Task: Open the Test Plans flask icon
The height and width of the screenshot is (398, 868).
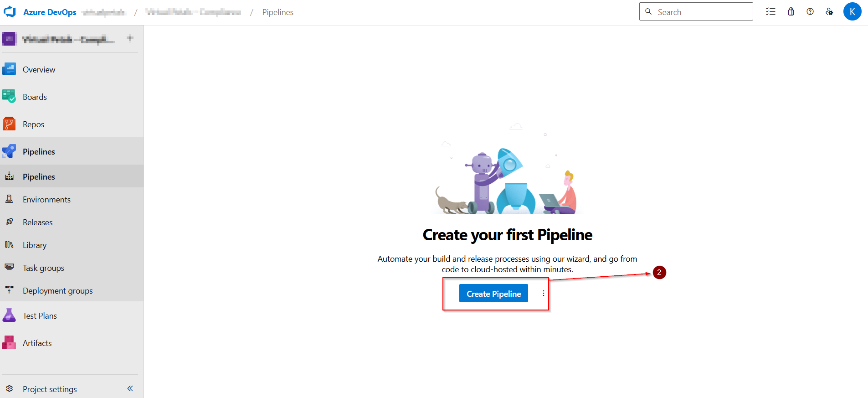Action: (9, 315)
